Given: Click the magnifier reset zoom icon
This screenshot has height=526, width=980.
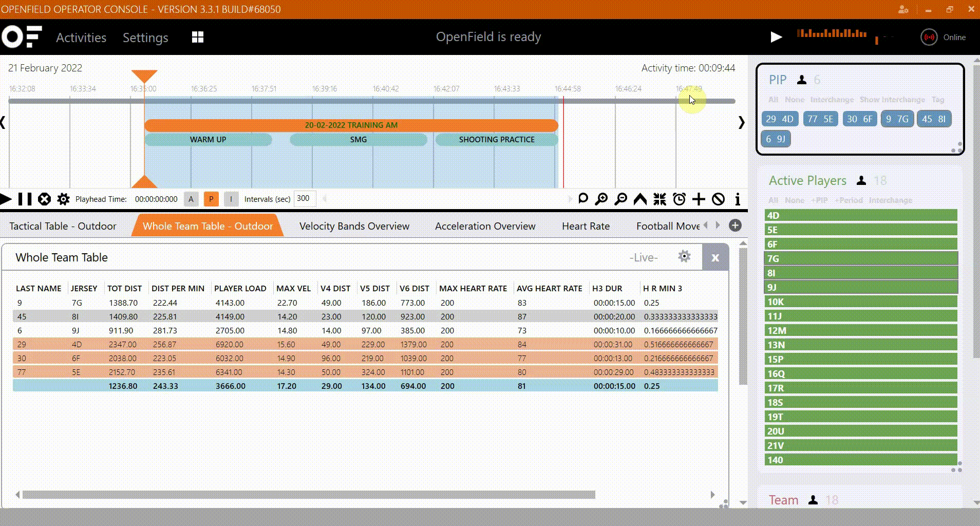Looking at the screenshot, I should 583,199.
